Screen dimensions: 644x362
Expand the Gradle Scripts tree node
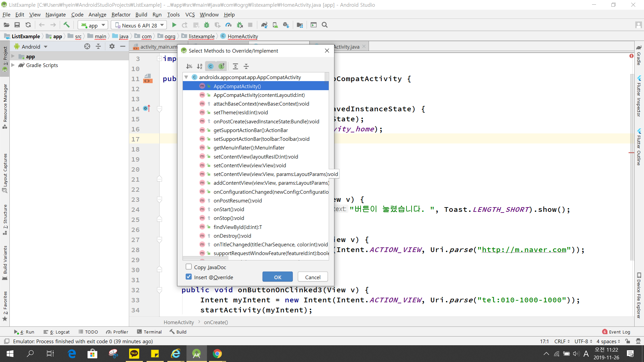pyautogui.click(x=13, y=65)
